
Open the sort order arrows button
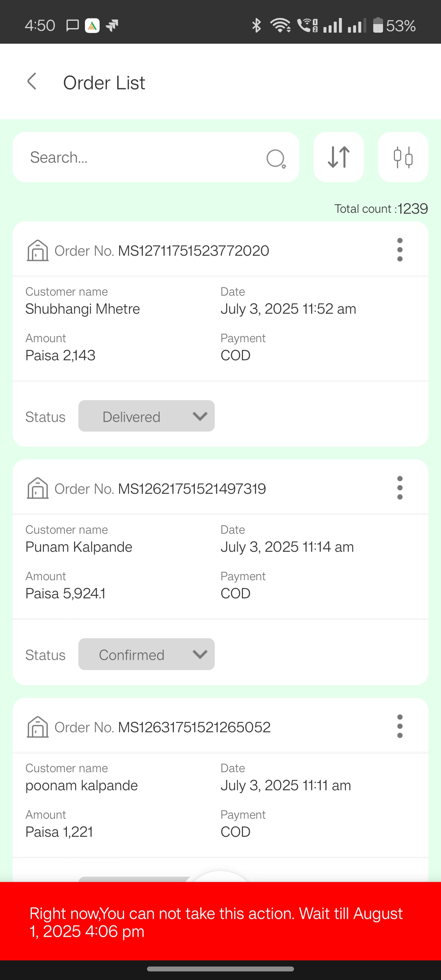click(x=339, y=157)
